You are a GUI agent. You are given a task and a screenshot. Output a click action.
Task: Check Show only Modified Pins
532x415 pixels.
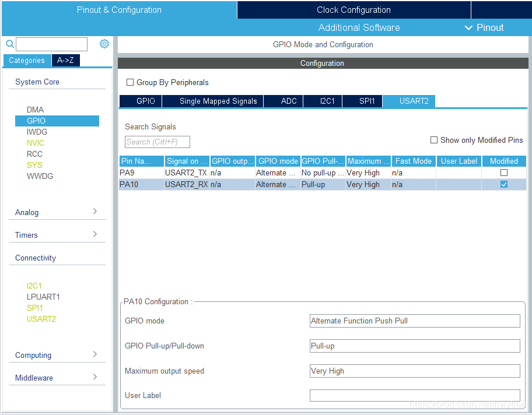pyautogui.click(x=433, y=140)
